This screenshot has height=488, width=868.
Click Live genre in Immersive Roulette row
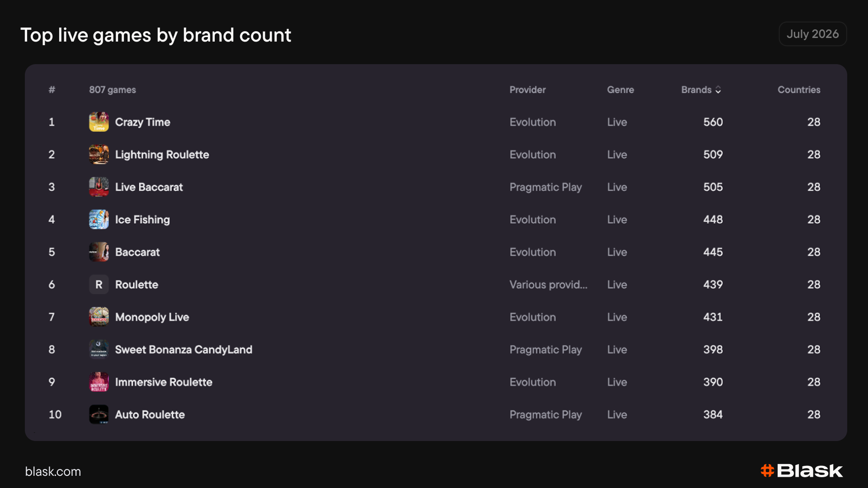(x=617, y=382)
